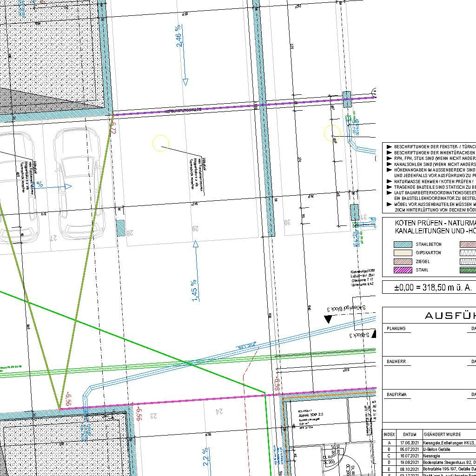Viewport: 476px width, 476px height.
Task: Pick the small hatched column beside parking number 28
Action: (x=121, y=228)
